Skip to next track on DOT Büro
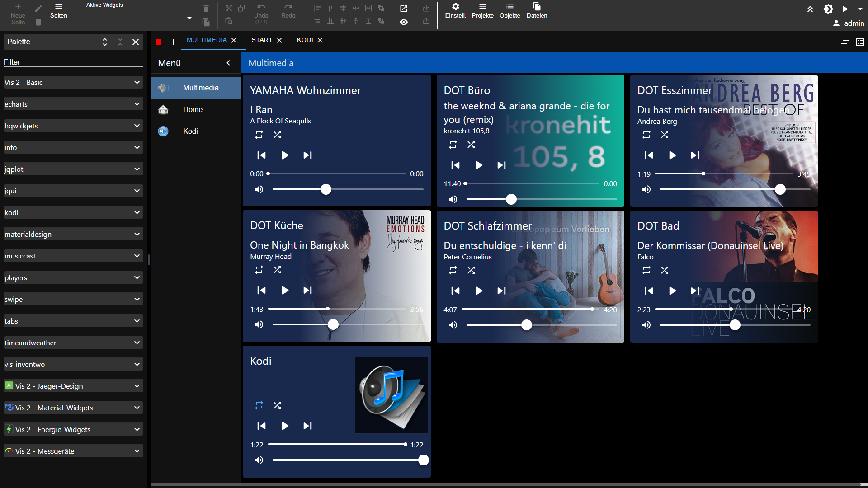868x488 pixels. click(501, 165)
